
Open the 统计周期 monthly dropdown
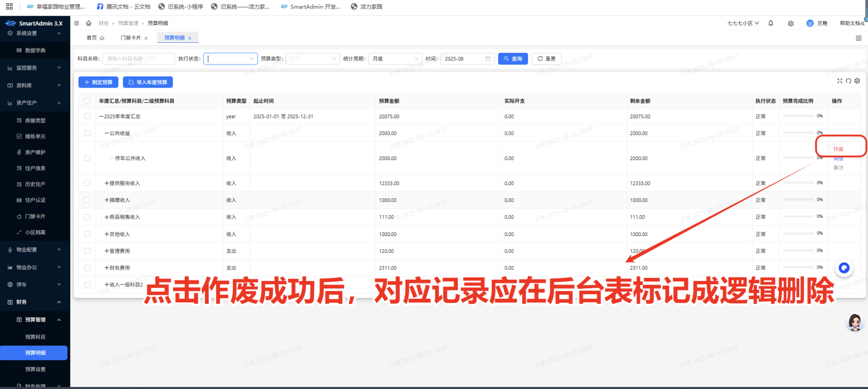pyautogui.click(x=395, y=58)
